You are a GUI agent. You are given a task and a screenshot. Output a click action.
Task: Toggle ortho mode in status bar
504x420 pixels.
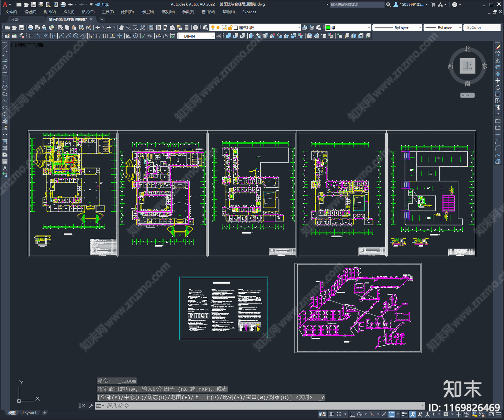352,414
